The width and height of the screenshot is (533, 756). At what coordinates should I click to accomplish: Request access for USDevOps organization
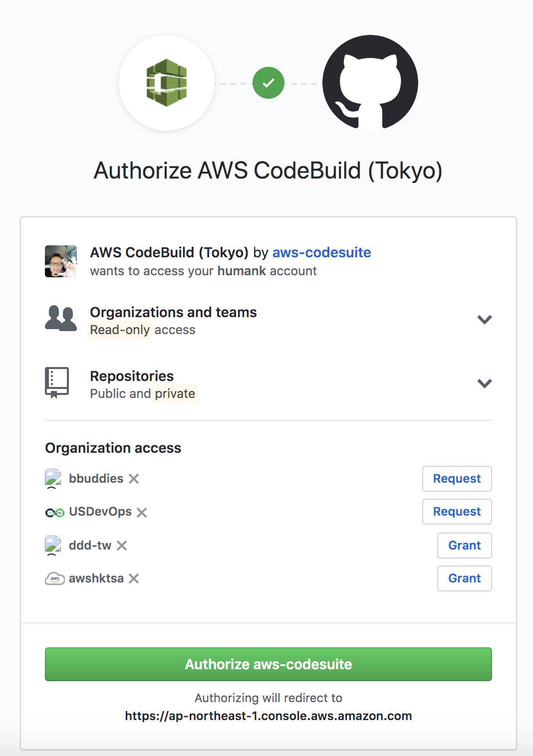tap(457, 512)
